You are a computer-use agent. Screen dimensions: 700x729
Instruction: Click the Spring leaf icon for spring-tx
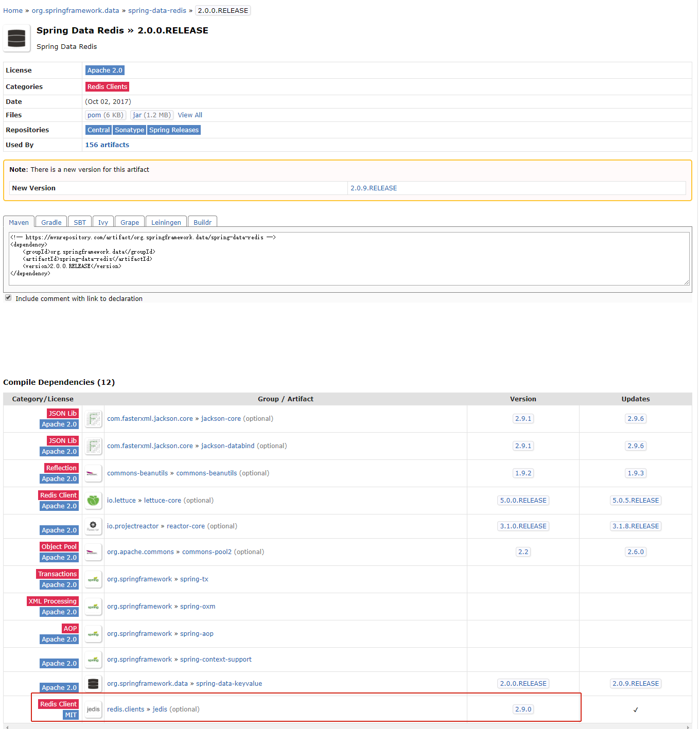pos(93,579)
